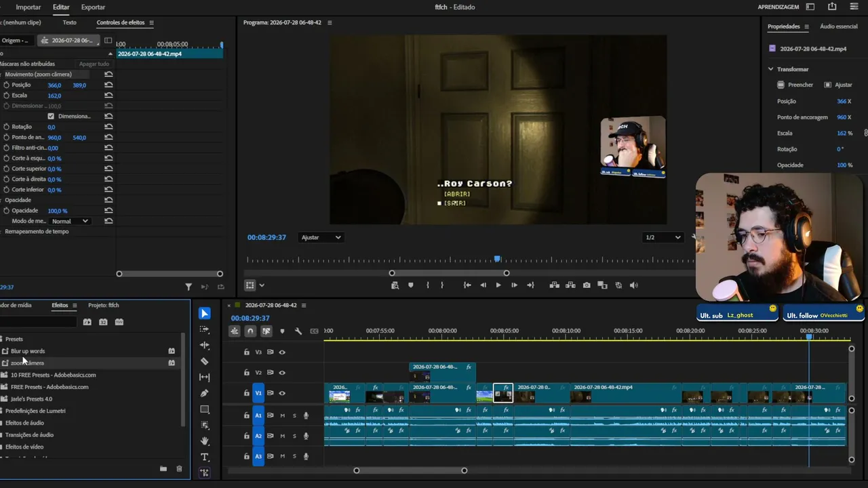Viewport: 868px width, 488px height.
Task: Toggle snapping magnet in timeline
Action: coord(250,331)
